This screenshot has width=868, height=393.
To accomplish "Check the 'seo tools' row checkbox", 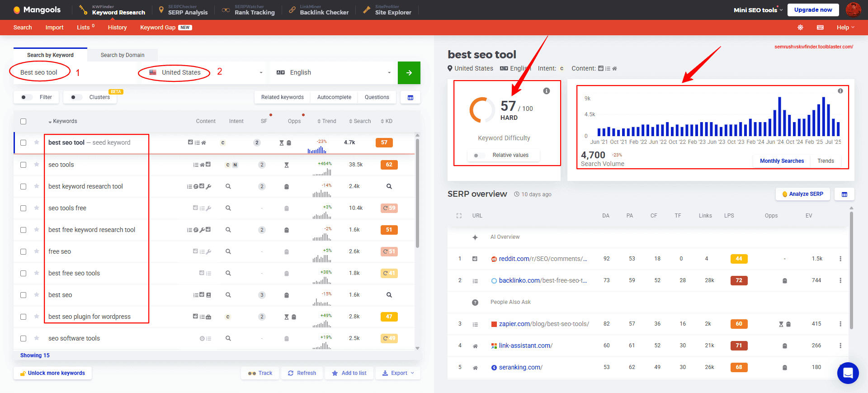I will (x=24, y=165).
